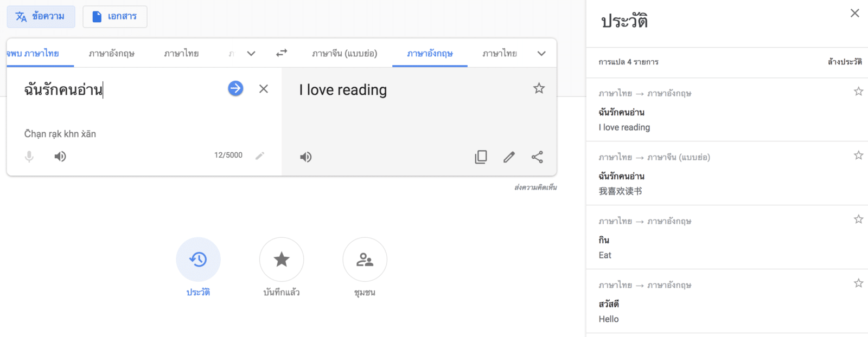Image resolution: width=868 pixels, height=337 pixels.
Task: Star the 'Eat' history entry
Action: pyautogui.click(x=858, y=219)
